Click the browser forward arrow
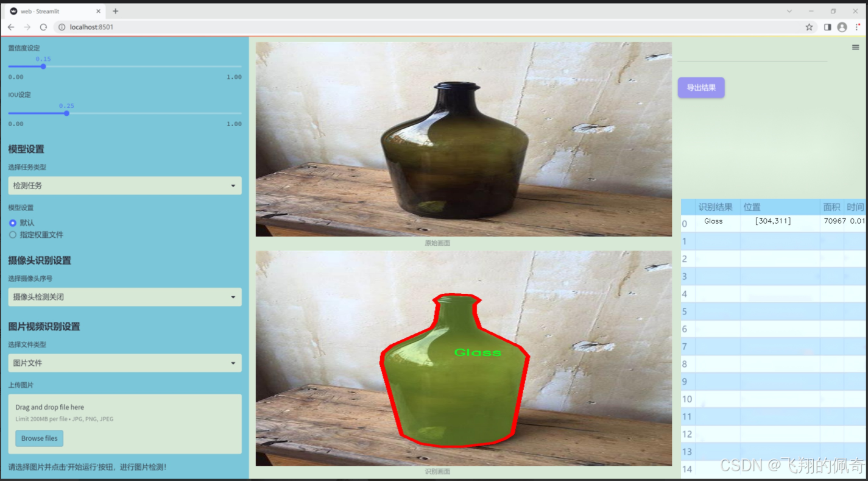This screenshot has height=481, width=868. click(27, 27)
